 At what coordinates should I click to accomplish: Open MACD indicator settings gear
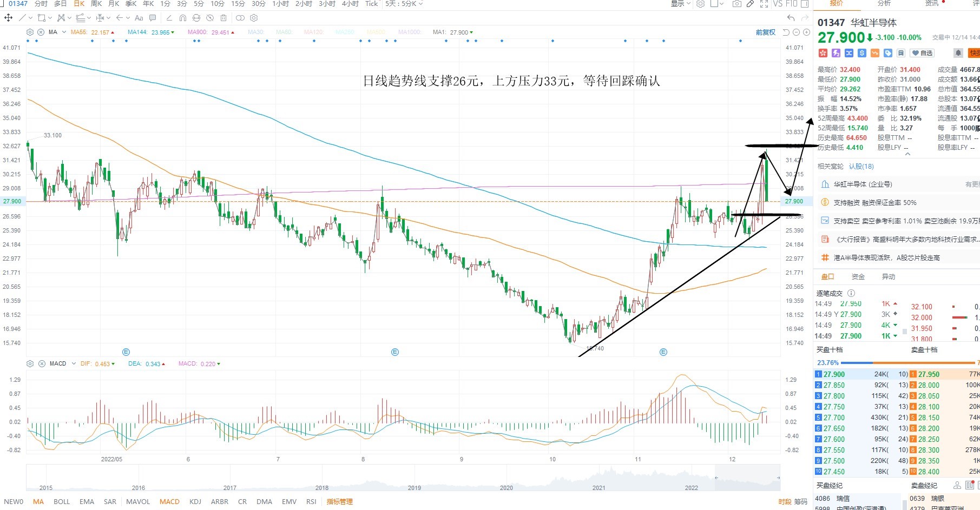click(30, 363)
